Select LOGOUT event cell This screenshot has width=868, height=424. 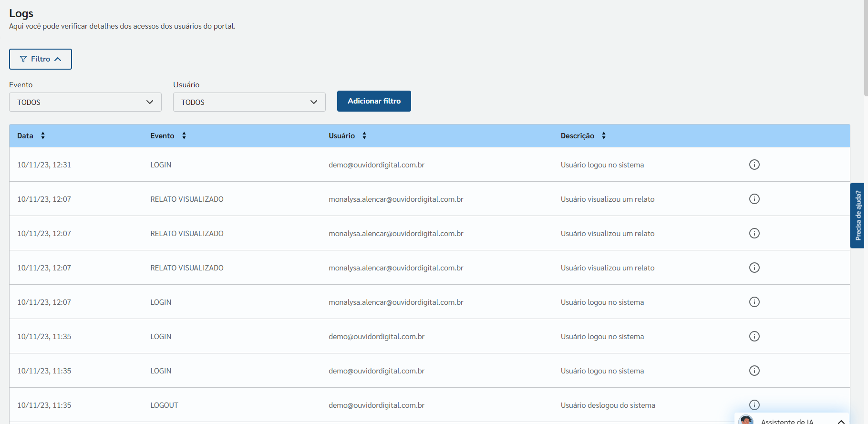point(165,405)
